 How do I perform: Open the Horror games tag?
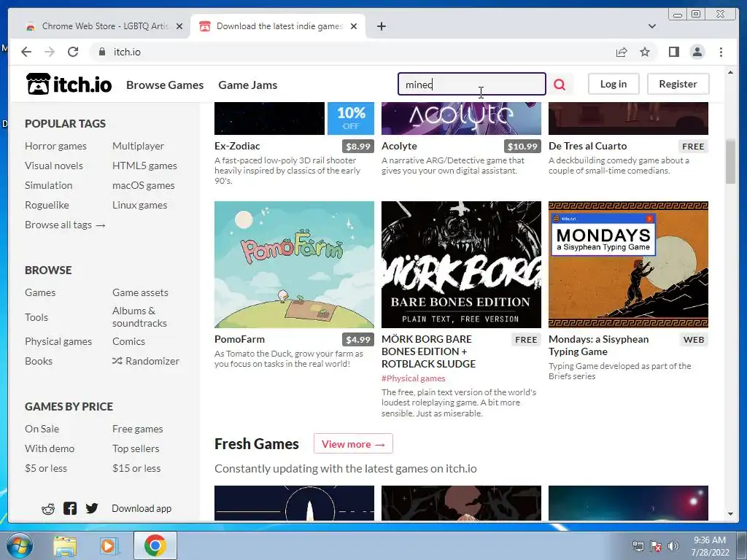pyautogui.click(x=55, y=146)
